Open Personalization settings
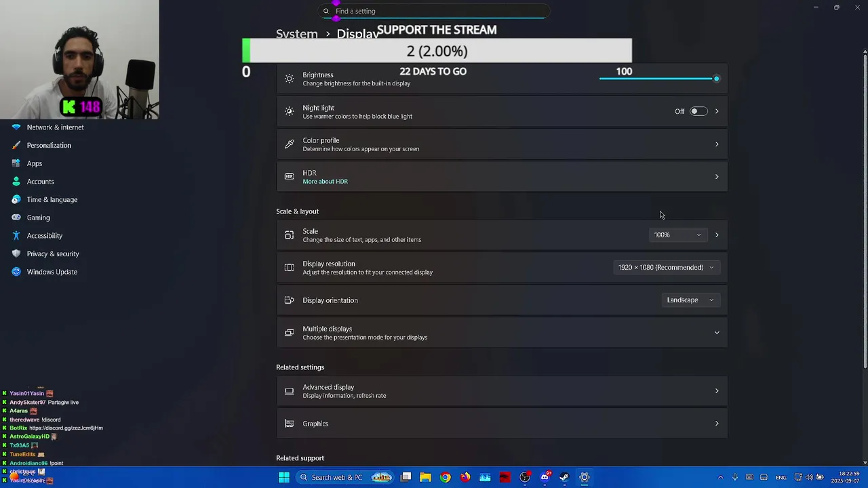This screenshot has width=868, height=488. pos(47,145)
